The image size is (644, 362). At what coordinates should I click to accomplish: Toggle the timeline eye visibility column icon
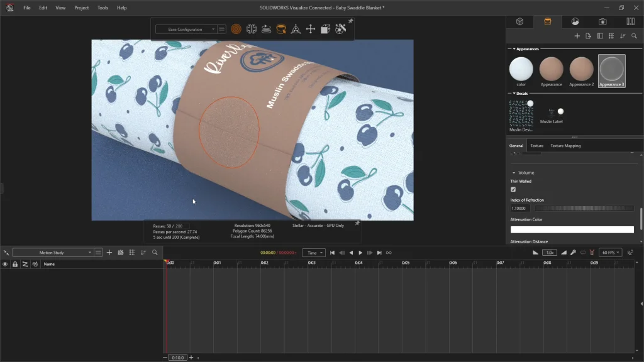click(5, 265)
